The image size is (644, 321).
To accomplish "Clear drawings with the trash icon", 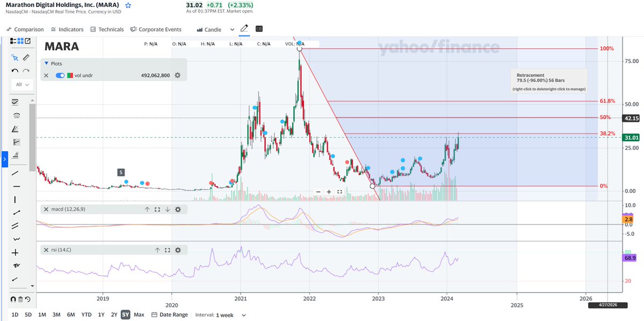I will pyautogui.click(x=20, y=300).
